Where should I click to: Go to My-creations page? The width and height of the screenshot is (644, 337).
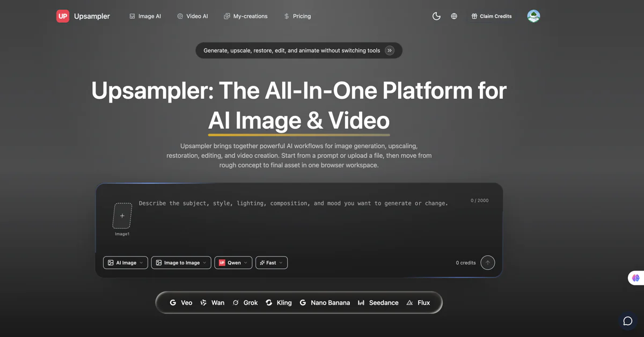[246, 16]
